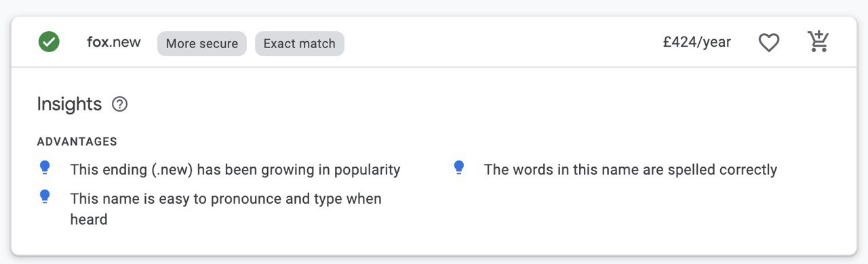Click lightbulb beside 'spelled correctly' insight
The width and height of the screenshot is (868, 264).
point(459,168)
